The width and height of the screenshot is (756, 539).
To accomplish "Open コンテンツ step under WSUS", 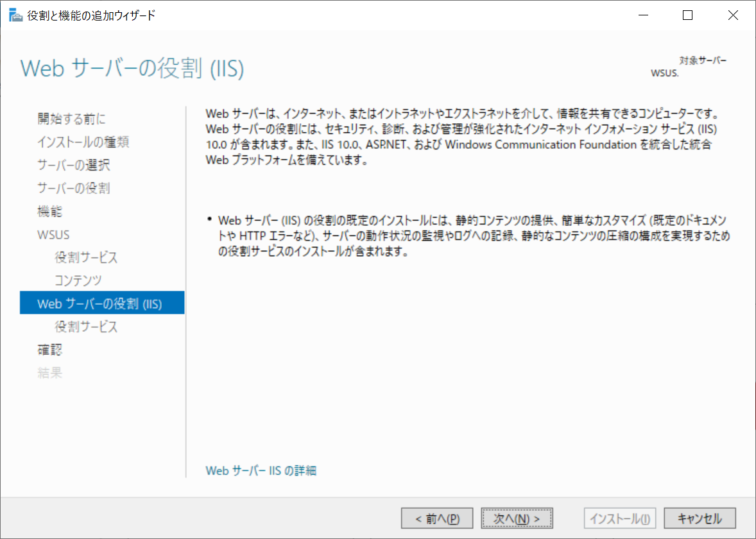I will click(x=78, y=280).
